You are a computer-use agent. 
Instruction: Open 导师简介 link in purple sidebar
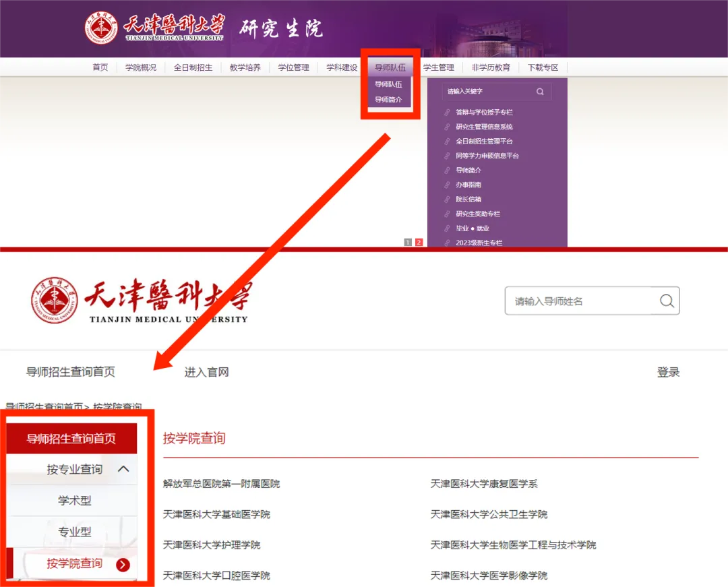468,171
